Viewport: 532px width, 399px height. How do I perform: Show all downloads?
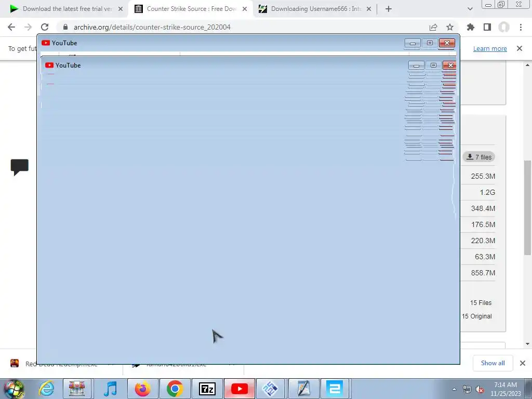point(493,363)
